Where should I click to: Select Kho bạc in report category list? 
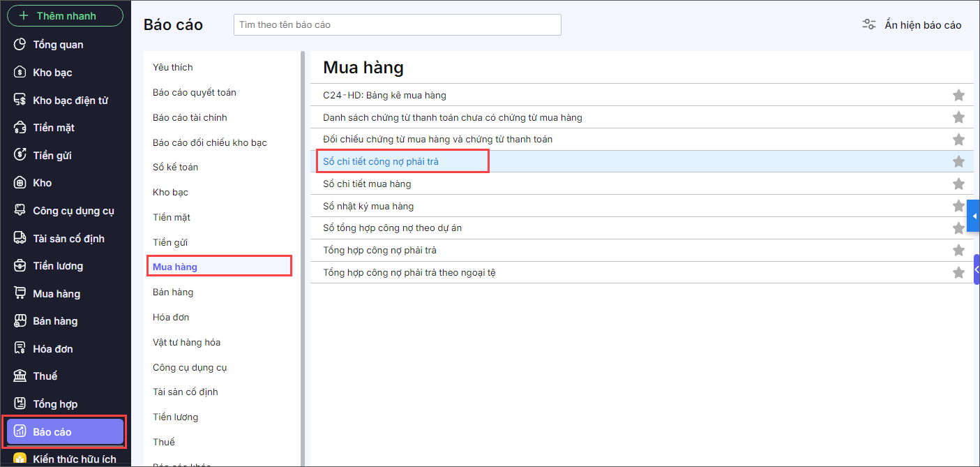point(170,192)
